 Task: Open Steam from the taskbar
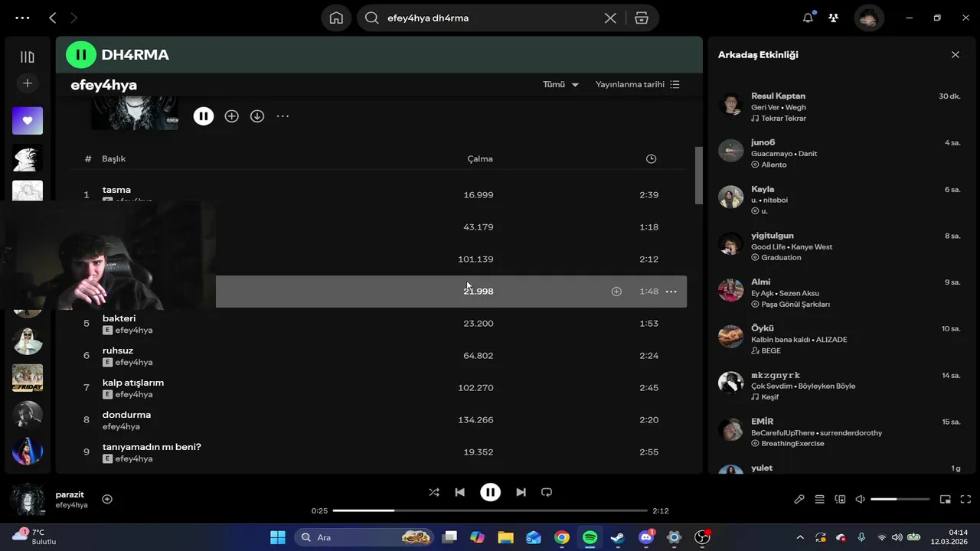tap(617, 537)
